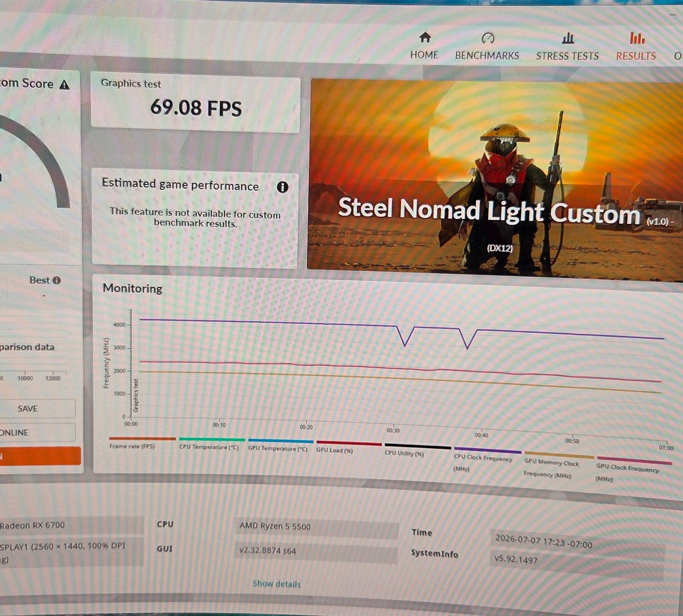Image resolution: width=683 pixels, height=616 pixels.
Task: Switch to the STRESS TESTS tab
Action: (x=567, y=56)
